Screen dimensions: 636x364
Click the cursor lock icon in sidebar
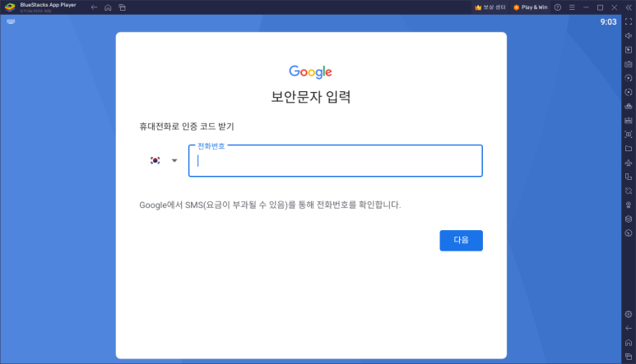pyautogui.click(x=629, y=50)
